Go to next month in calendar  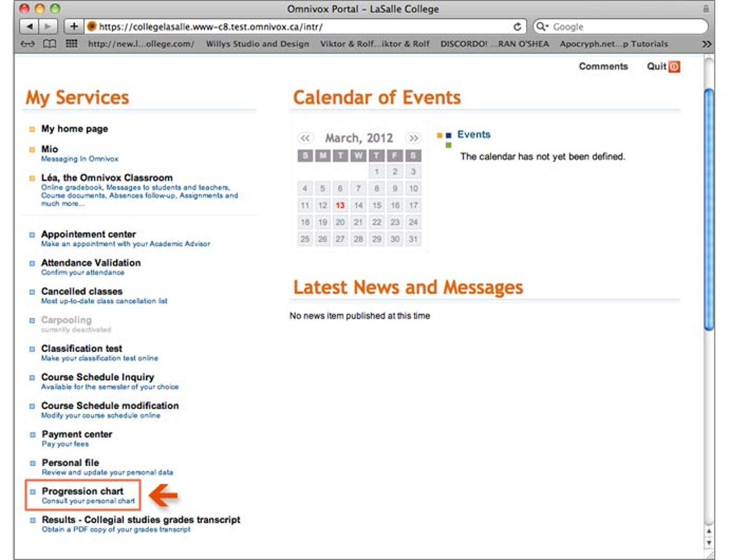pos(413,138)
